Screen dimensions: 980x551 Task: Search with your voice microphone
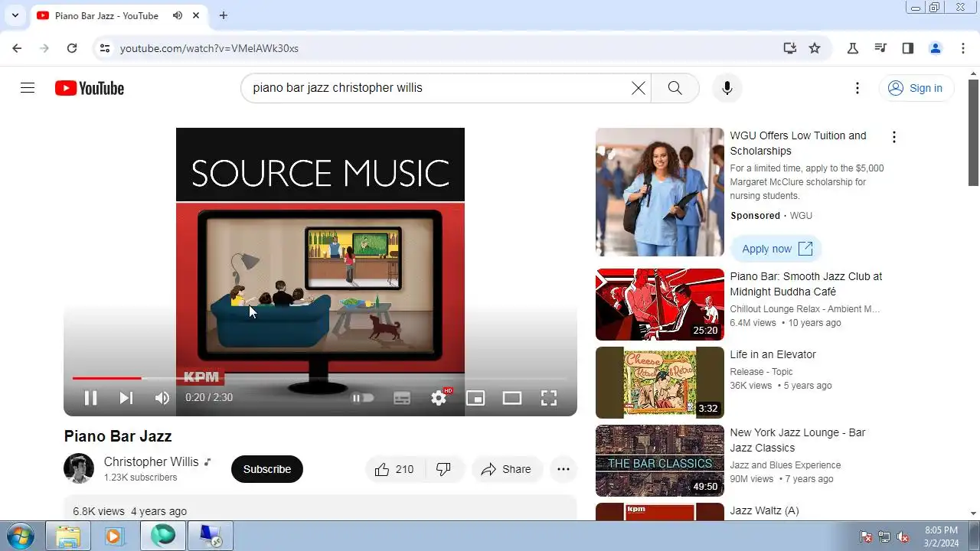[727, 88]
